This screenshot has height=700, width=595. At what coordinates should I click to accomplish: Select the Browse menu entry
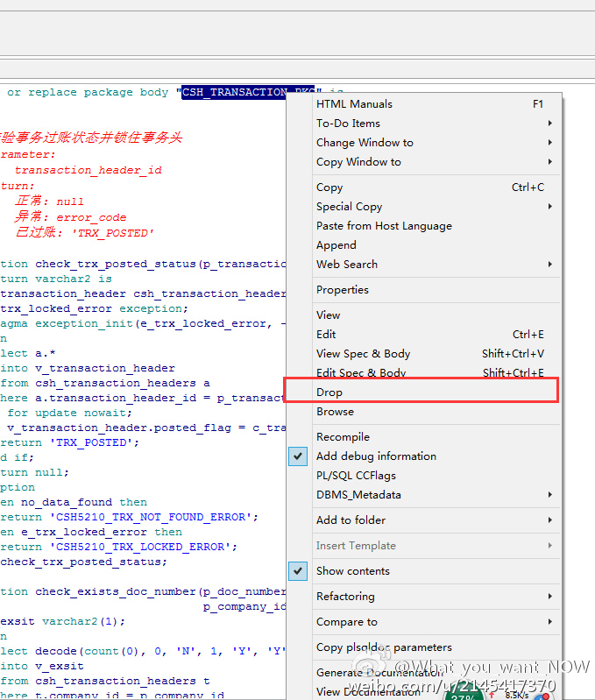point(423,411)
